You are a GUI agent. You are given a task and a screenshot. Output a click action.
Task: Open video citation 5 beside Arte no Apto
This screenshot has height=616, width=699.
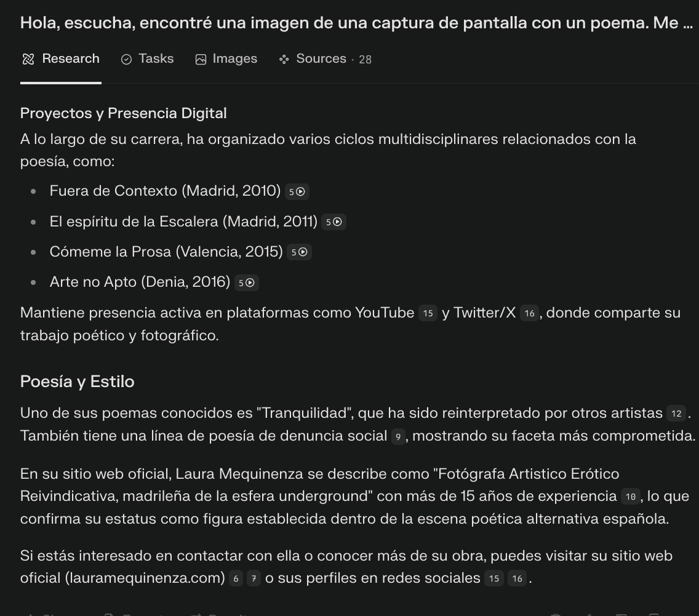coord(247,282)
